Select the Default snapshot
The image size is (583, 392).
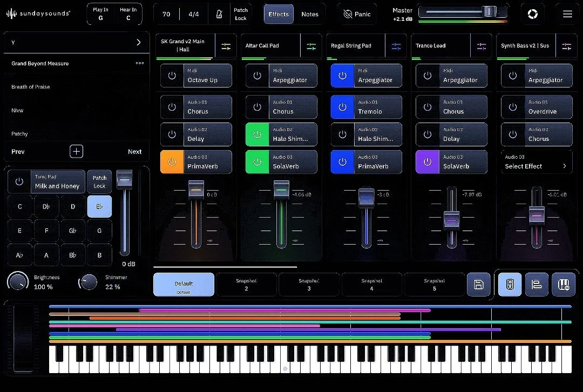(x=184, y=285)
